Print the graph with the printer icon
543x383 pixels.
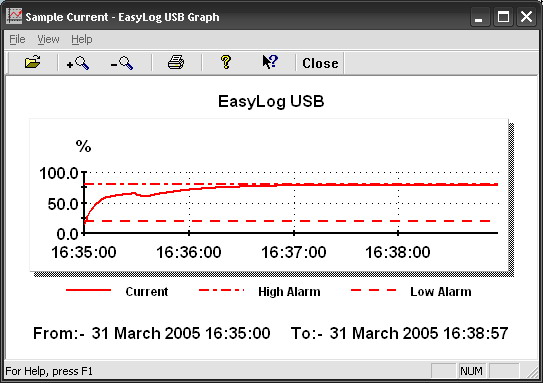coord(176,63)
